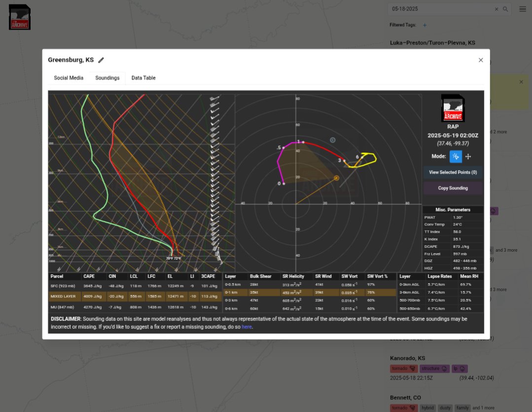The height and width of the screenshot is (412, 532).
Task: Click hodograph point labeled 1
Action: coord(303,142)
